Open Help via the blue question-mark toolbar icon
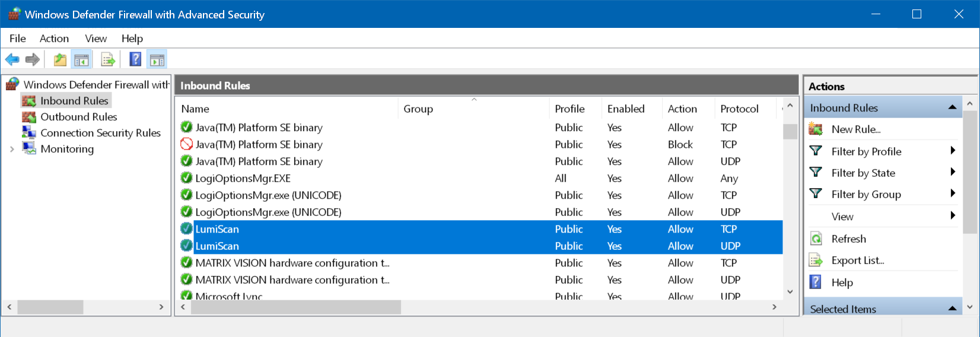The height and width of the screenshot is (337, 980). click(x=136, y=59)
